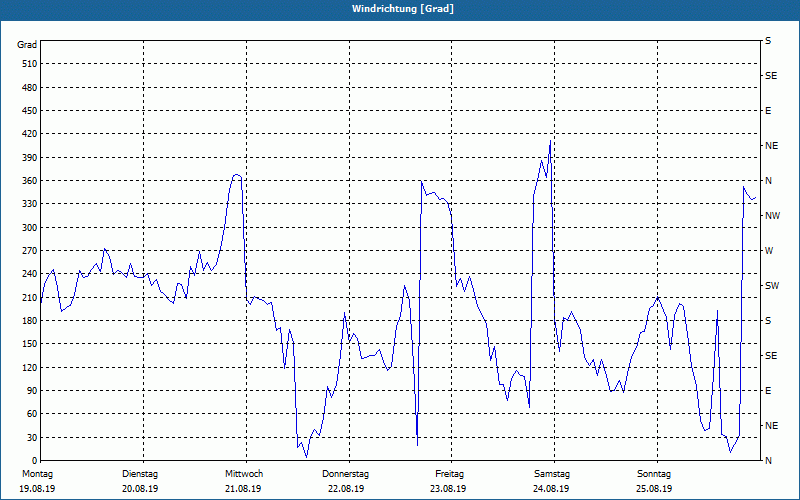Click the 'Grad' y-axis unit label
800x500 pixels.
27,45
